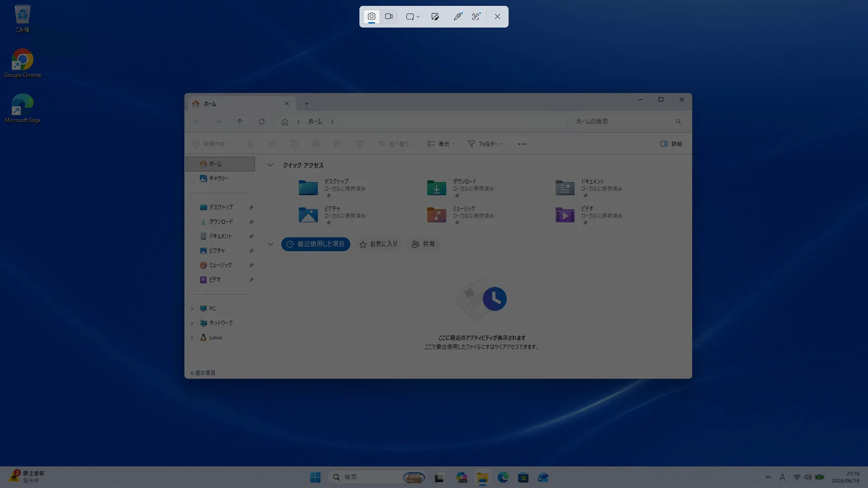Add a new tab in File Explorer
The image size is (868, 488).
(x=307, y=103)
